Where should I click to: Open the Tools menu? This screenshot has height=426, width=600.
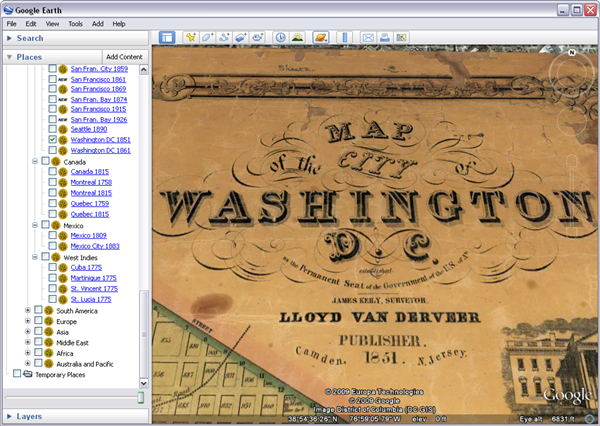[x=76, y=23]
